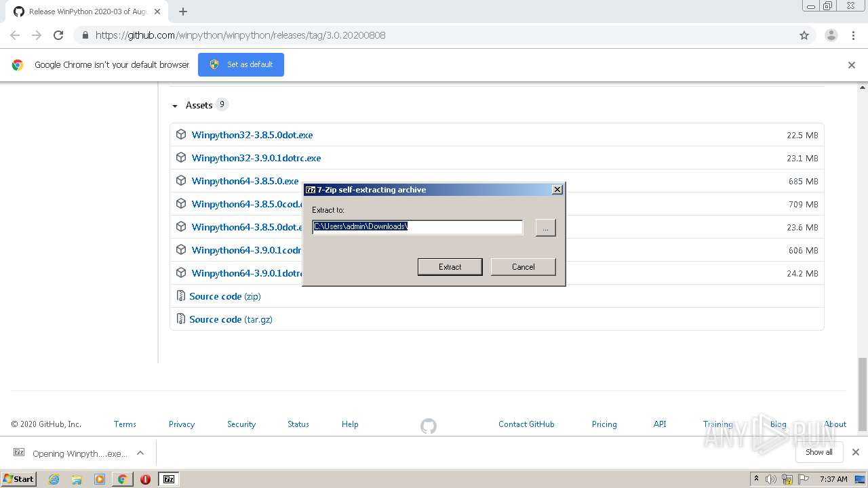Open the Windows Start menu

coord(18,479)
